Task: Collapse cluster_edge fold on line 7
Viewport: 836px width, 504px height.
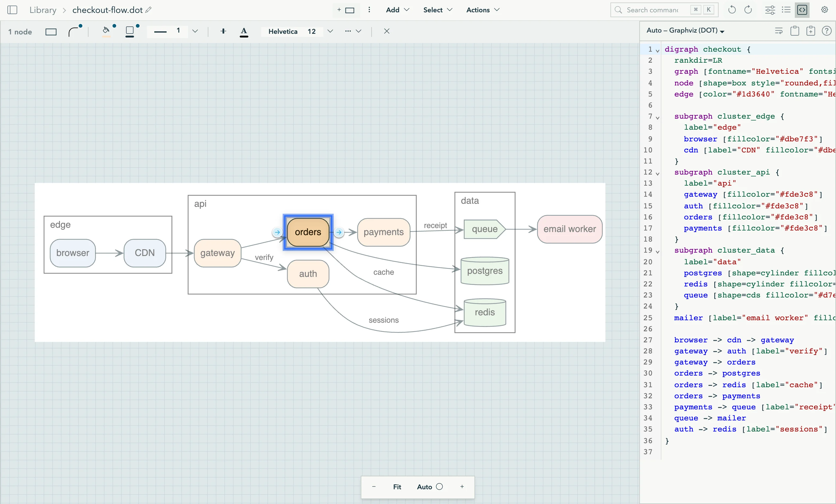Action: (x=657, y=118)
